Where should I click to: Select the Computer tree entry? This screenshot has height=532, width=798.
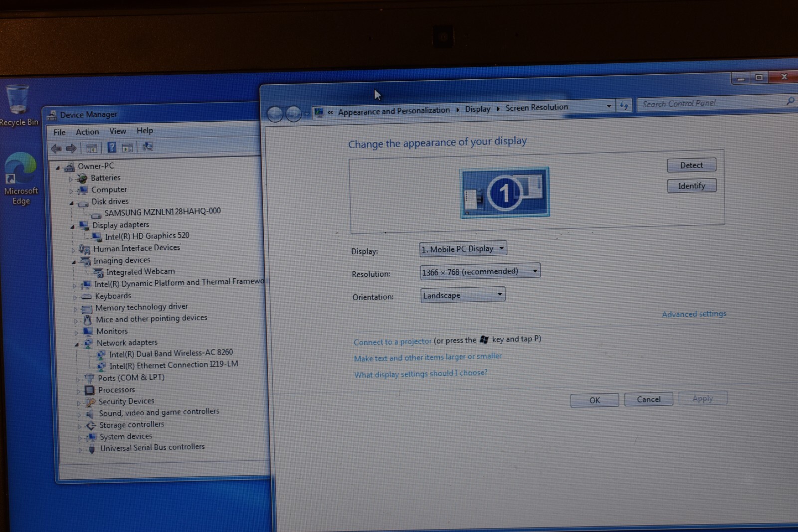pos(109,190)
